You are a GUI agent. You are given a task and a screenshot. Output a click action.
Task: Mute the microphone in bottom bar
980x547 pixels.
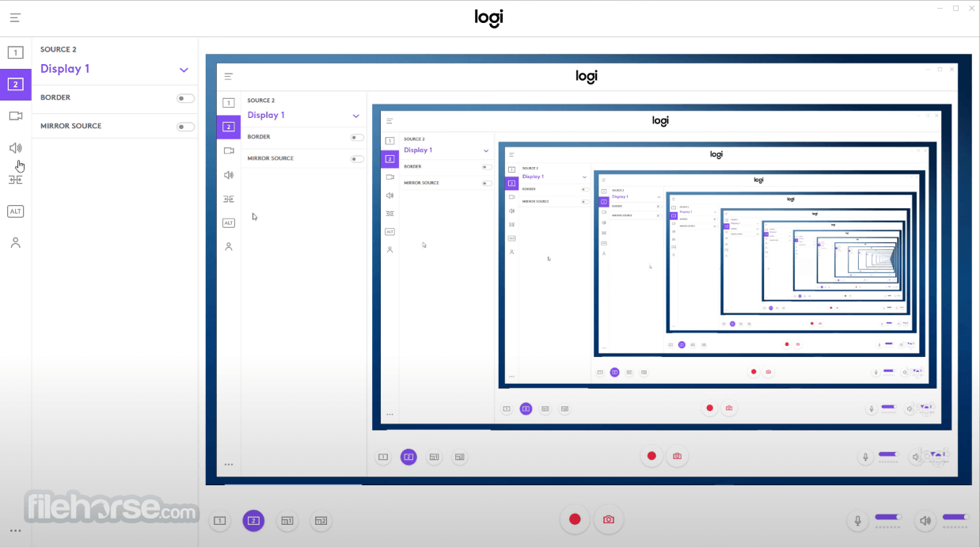[857, 520]
